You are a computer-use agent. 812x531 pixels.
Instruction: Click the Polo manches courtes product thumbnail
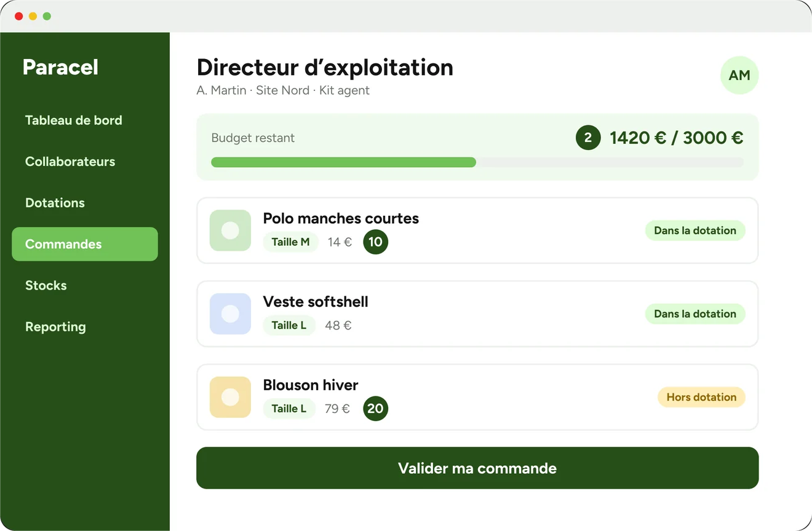tap(230, 230)
